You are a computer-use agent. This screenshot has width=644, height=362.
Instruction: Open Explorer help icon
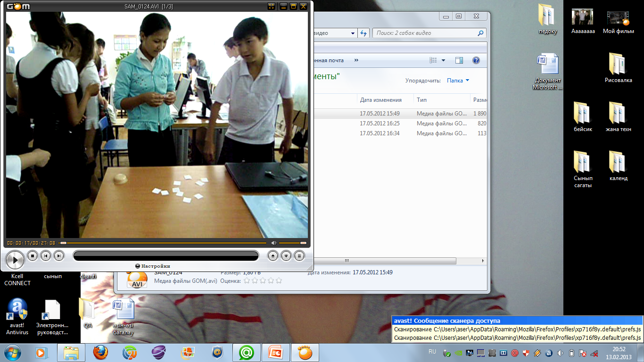coord(476,60)
